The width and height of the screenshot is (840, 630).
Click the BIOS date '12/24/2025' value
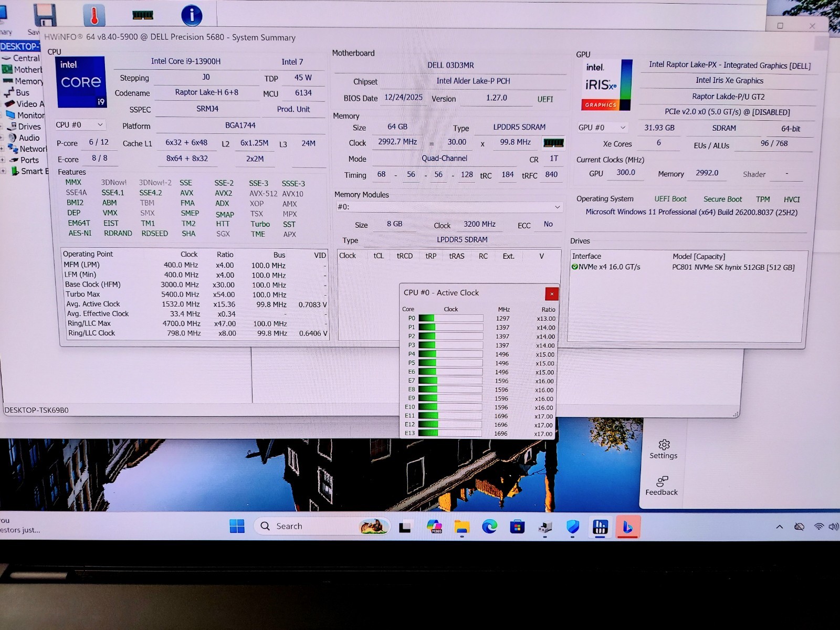pyautogui.click(x=403, y=97)
